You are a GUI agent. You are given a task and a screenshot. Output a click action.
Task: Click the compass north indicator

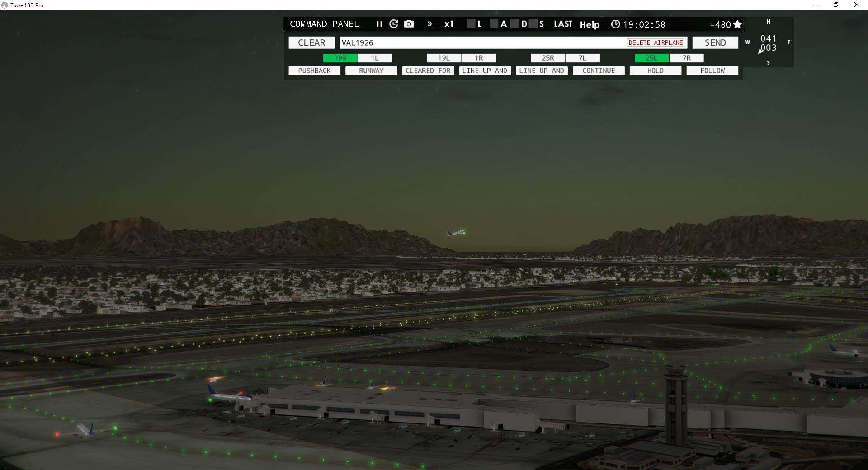point(768,22)
